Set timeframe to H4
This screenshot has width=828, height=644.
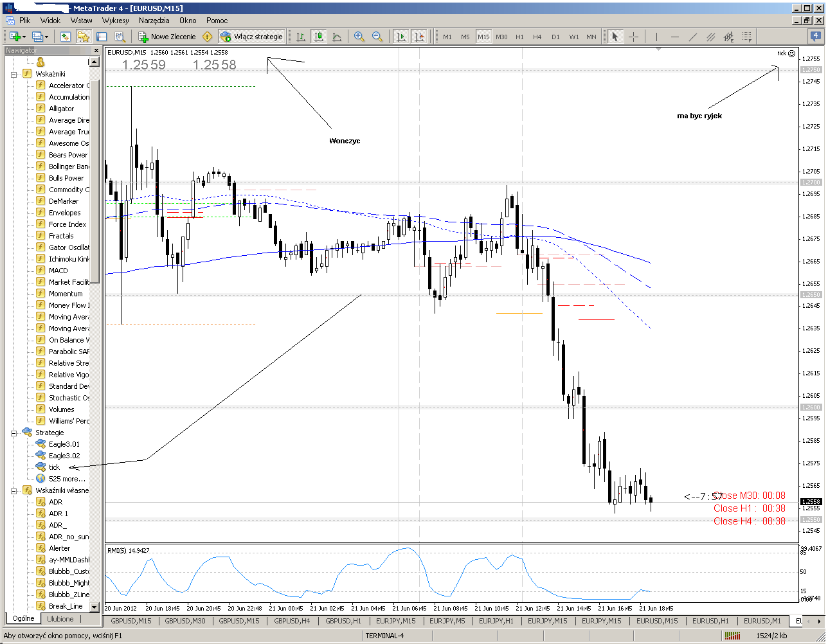point(537,37)
